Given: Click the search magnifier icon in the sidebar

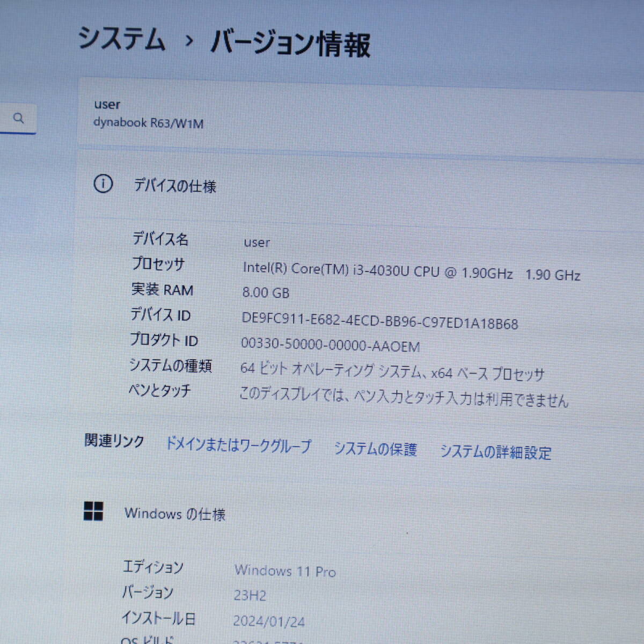Looking at the screenshot, I should click(x=18, y=118).
